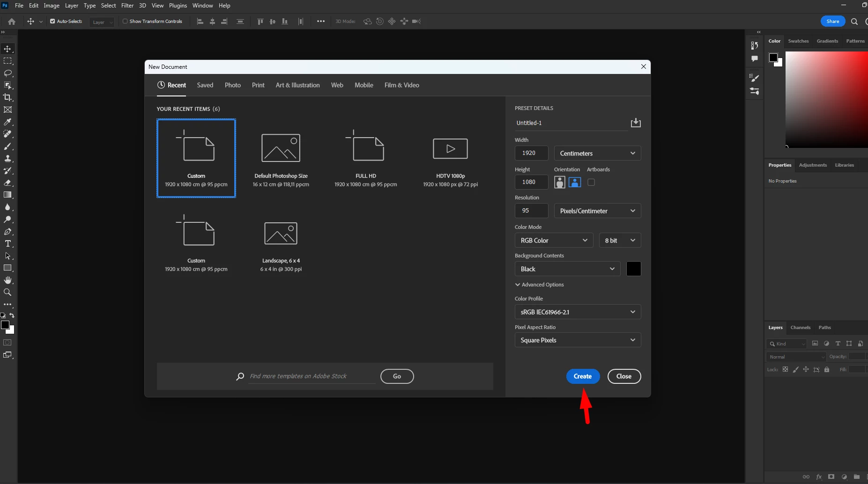Select the Move tool in the toolbar
This screenshot has height=484, width=868.
[7, 49]
